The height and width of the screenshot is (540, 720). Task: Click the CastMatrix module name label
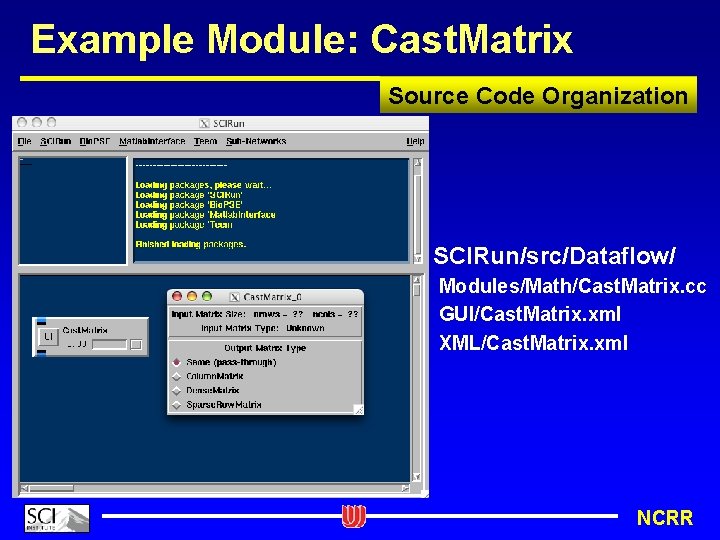[85, 330]
